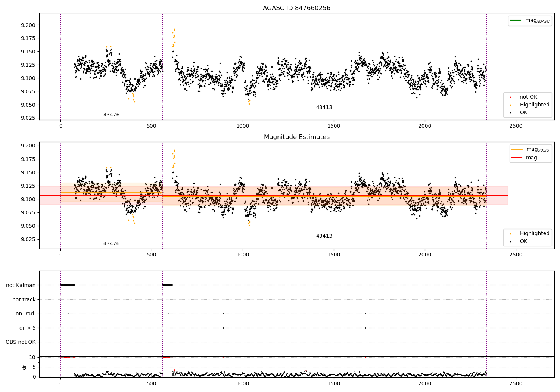Viewport: 560px width, 392px height.
Task: Click observation label 43413 in the Magnitude Estimates plot
Action: coord(324,236)
